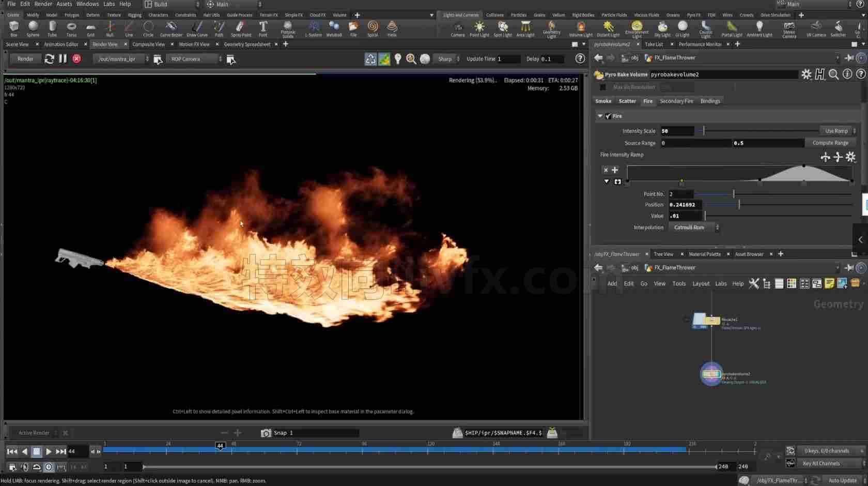Open the Use Ramp dropdown
This screenshot has width=868, height=486.
(x=838, y=131)
